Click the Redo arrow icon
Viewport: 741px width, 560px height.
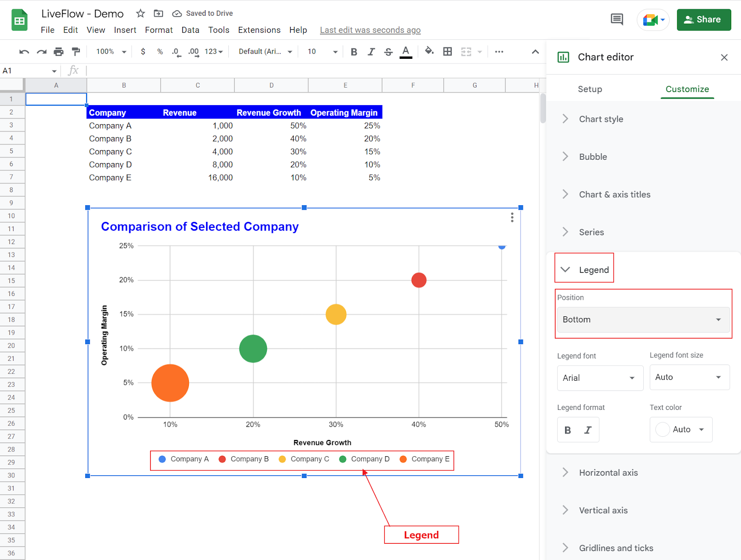coord(42,52)
